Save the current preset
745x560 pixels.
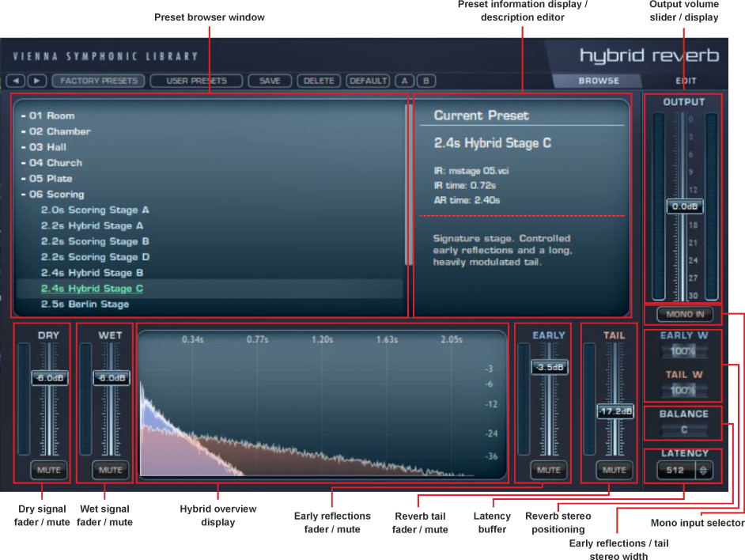click(x=270, y=81)
